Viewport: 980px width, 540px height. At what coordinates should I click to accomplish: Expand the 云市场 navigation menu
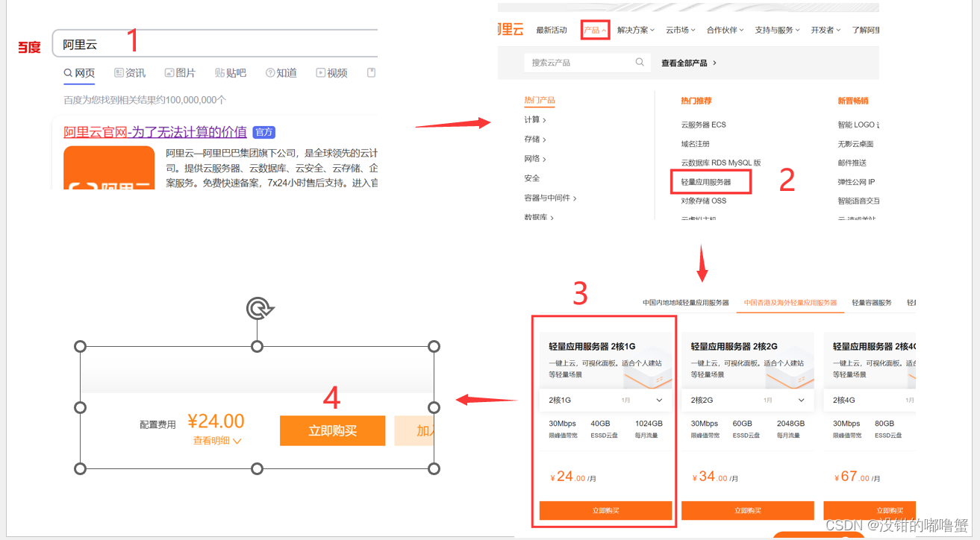[680, 31]
